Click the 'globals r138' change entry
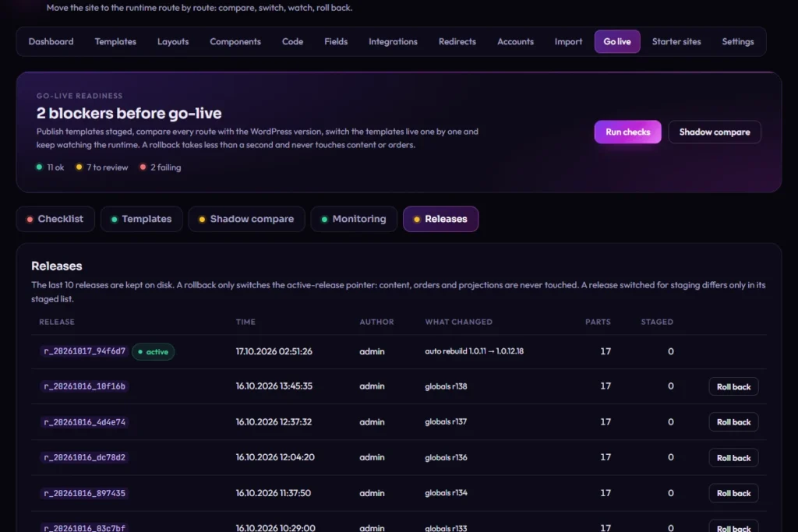Screen dimensions: 798x532 point(446,386)
